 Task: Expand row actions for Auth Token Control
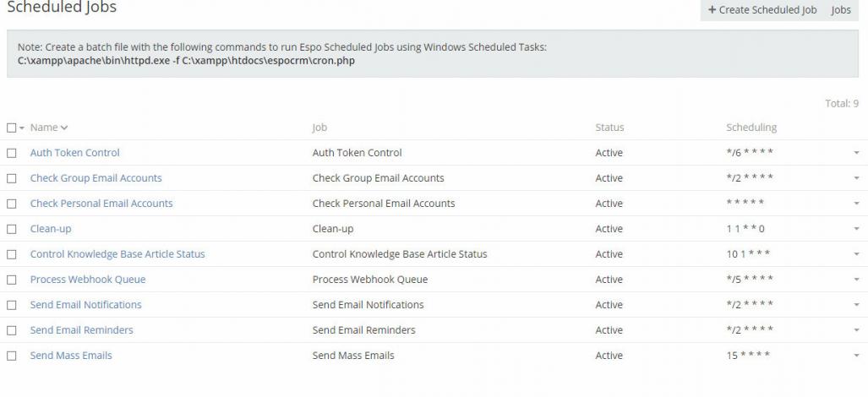[856, 153]
